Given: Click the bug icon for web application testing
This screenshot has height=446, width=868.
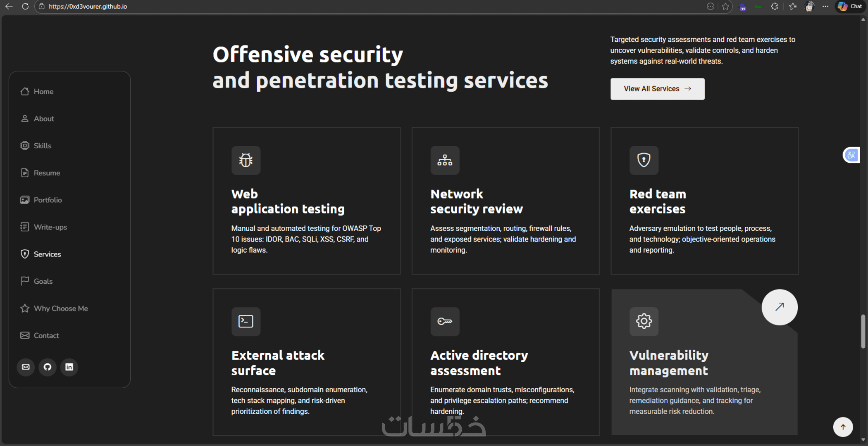Looking at the screenshot, I should tap(246, 160).
